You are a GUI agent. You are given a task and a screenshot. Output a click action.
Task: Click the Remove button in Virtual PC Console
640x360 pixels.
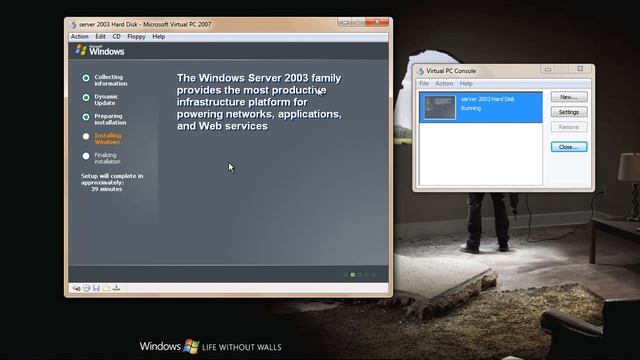tap(569, 127)
